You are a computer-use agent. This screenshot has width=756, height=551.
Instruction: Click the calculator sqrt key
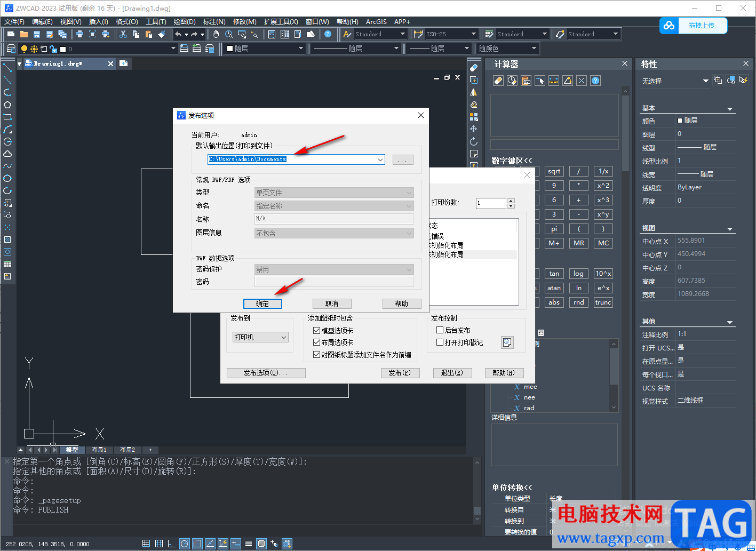554,171
